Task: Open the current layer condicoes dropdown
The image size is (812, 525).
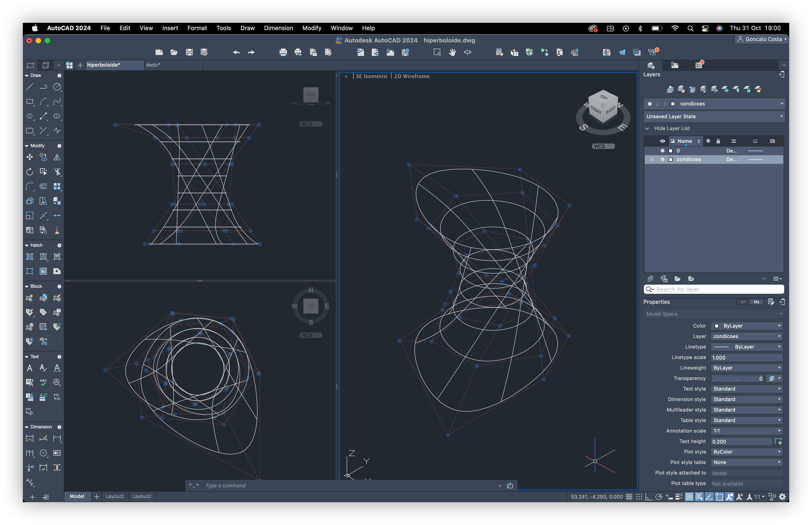Action: tap(714, 104)
